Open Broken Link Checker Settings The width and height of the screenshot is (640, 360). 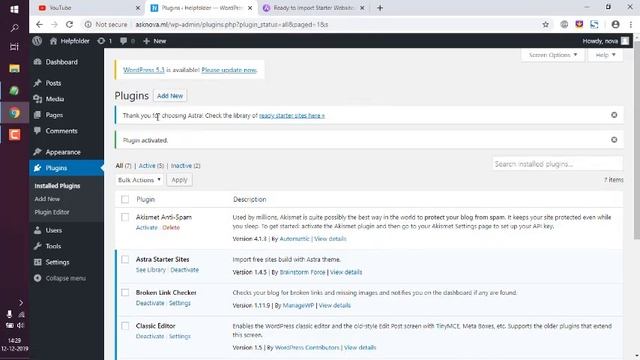180,303
